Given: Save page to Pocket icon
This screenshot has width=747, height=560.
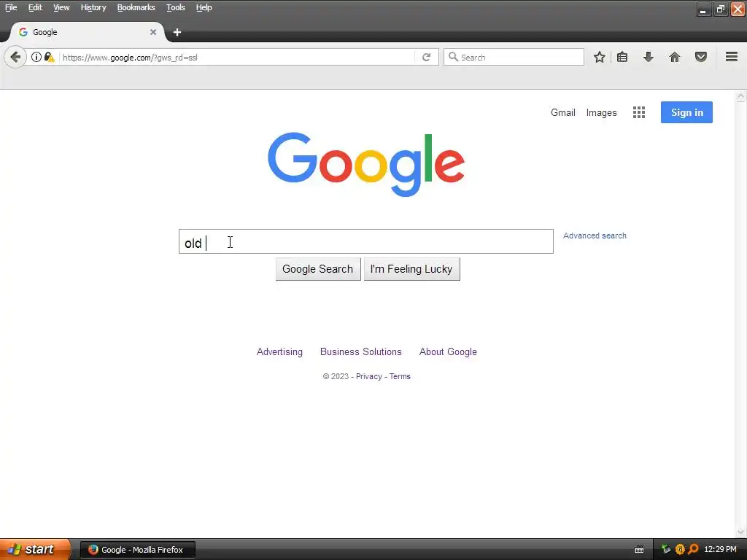Looking at the screenshot, I should tap(701, 57).
